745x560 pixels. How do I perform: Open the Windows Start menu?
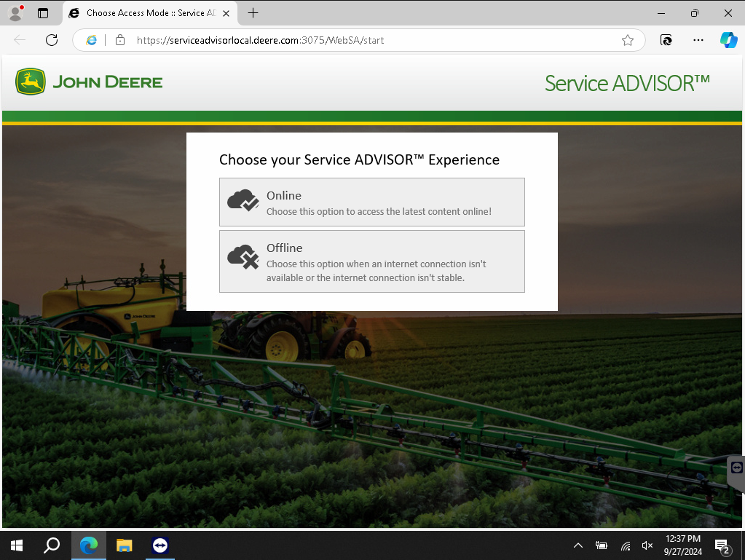pyautogui.click(x=15, y=545)
